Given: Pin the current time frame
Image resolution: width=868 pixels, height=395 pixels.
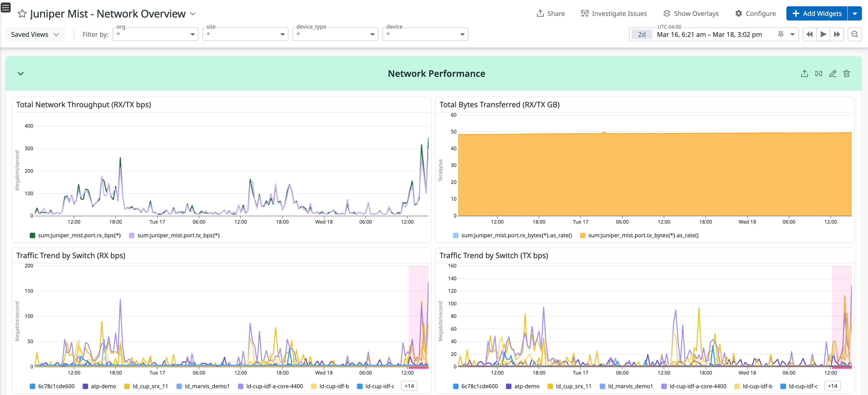Looking at the screenshot, I should [781, 34].
